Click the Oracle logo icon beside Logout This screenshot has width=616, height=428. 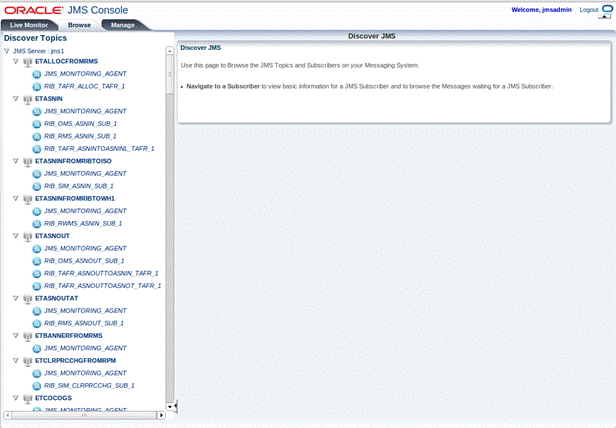point(607,9)
